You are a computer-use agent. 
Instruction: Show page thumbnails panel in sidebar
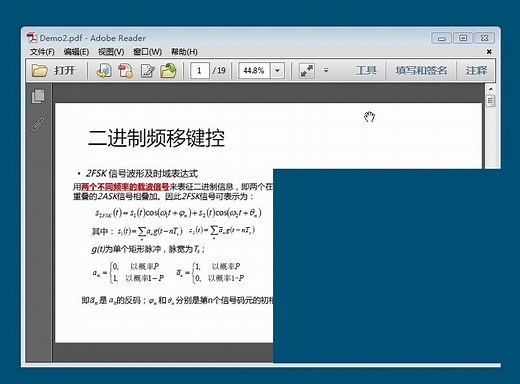pyautogui.click(x=38, y=96)
